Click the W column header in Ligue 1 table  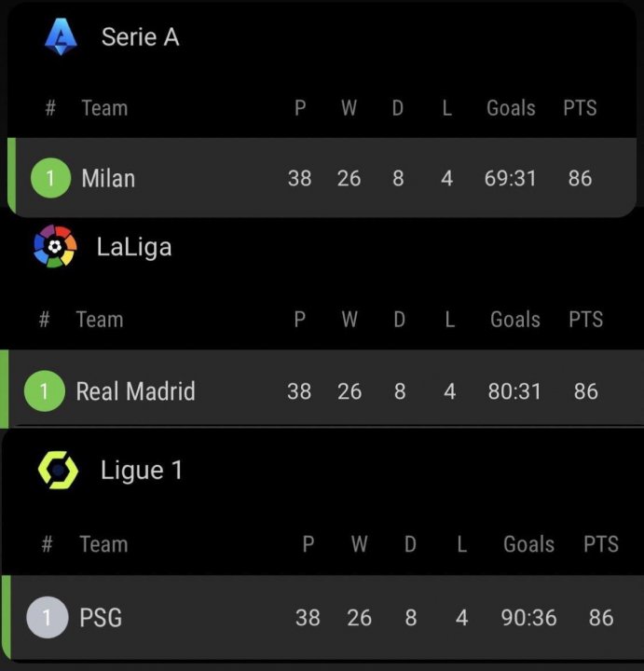359,544
